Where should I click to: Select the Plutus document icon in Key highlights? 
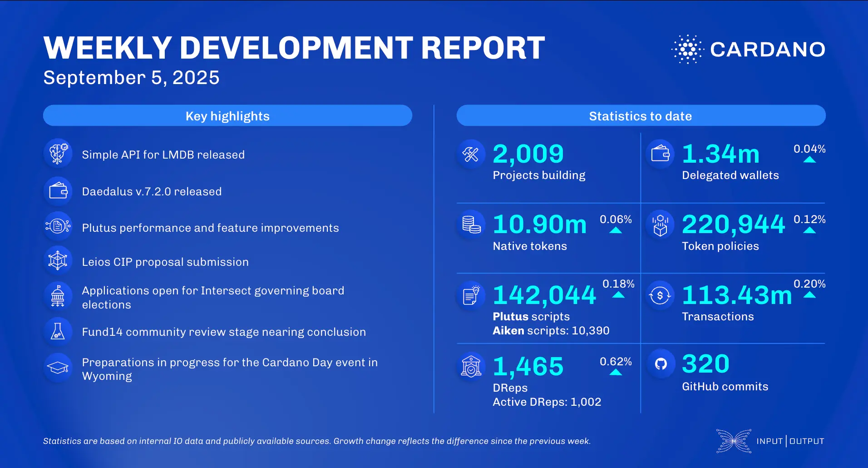click(58, 226)
